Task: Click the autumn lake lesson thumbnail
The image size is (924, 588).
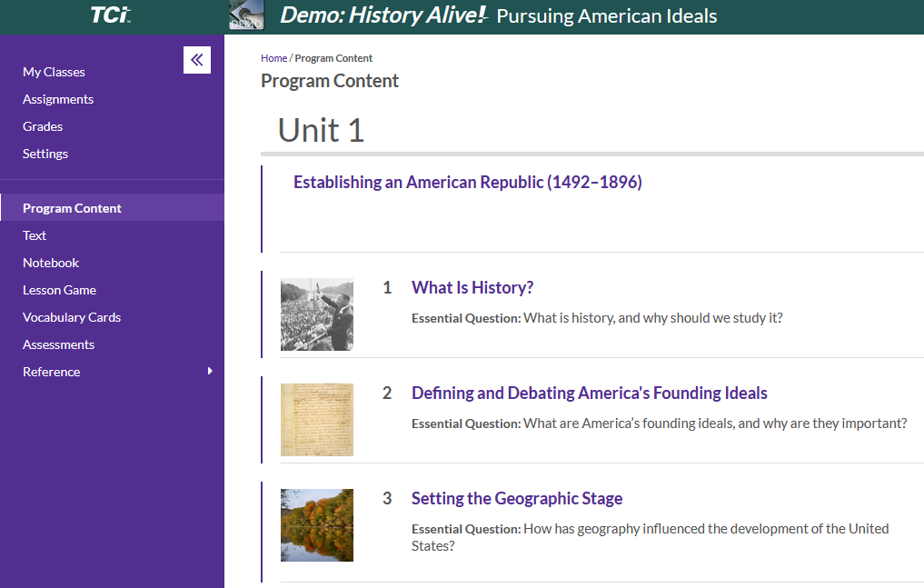Action: click(317, 525)
